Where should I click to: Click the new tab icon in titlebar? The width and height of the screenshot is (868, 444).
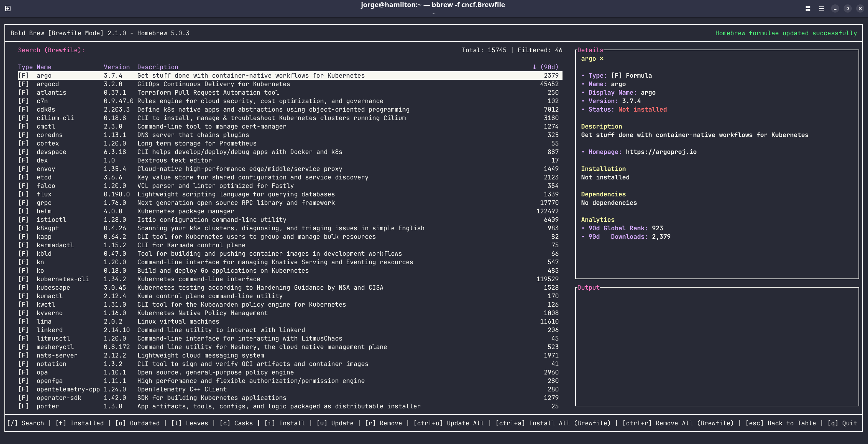[x=8, y=8]
